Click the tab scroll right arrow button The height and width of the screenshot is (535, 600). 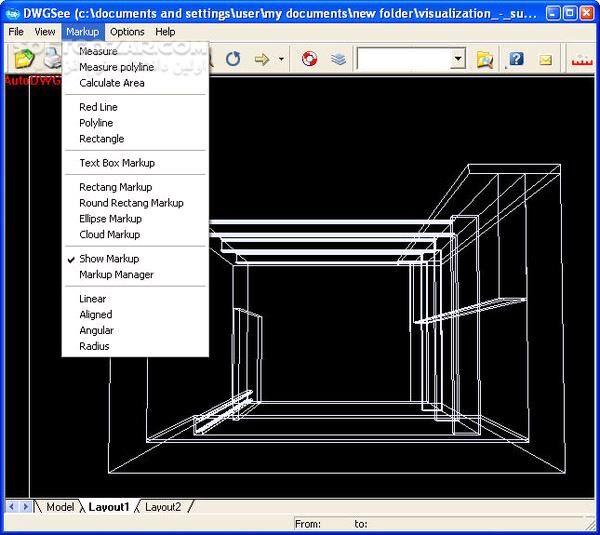(26, 507)
